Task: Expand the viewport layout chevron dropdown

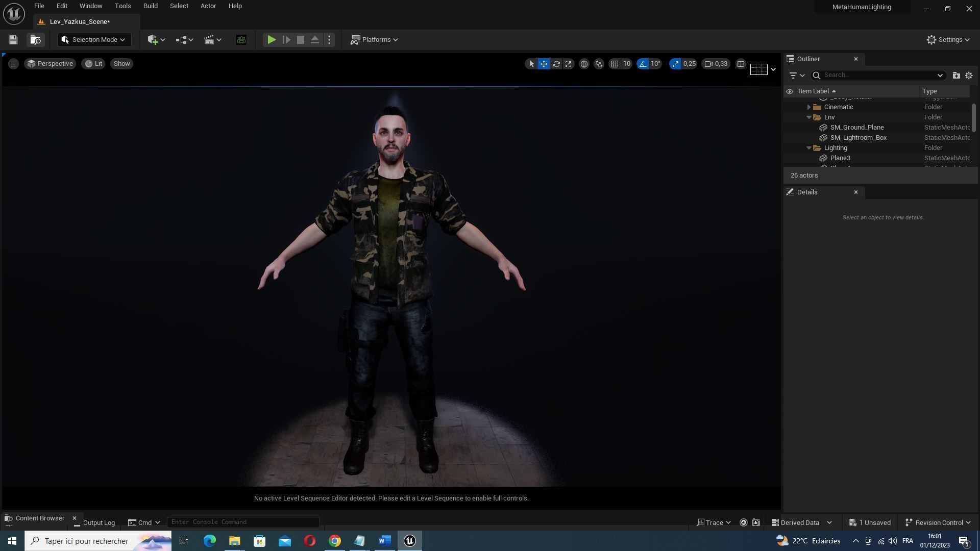Action: (773, 69)
